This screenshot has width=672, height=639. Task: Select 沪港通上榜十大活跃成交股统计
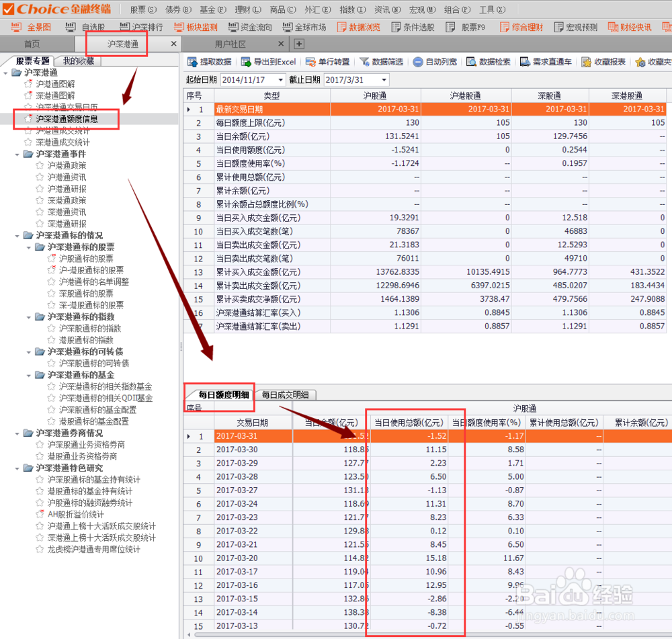[x=101, y=526]
